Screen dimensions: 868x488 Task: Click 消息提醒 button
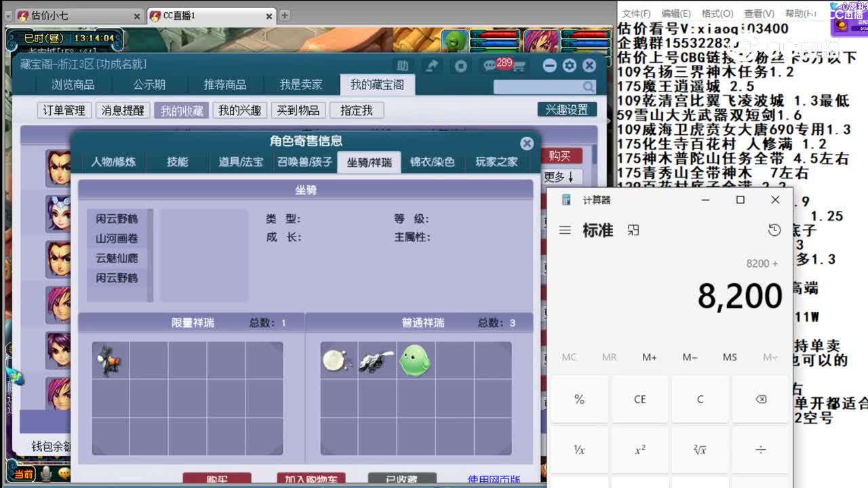123,110
